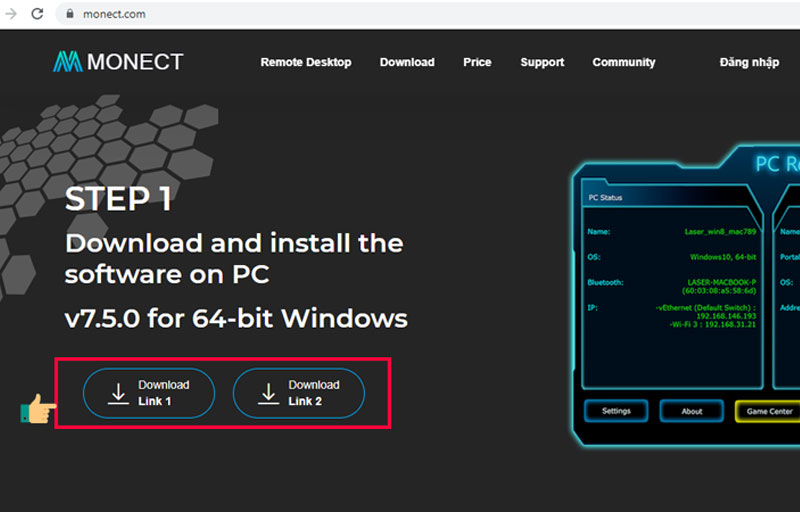Select Support in the navigation bar
The image size is (800, 512).
pyautogui.click(x=542, y=62)
